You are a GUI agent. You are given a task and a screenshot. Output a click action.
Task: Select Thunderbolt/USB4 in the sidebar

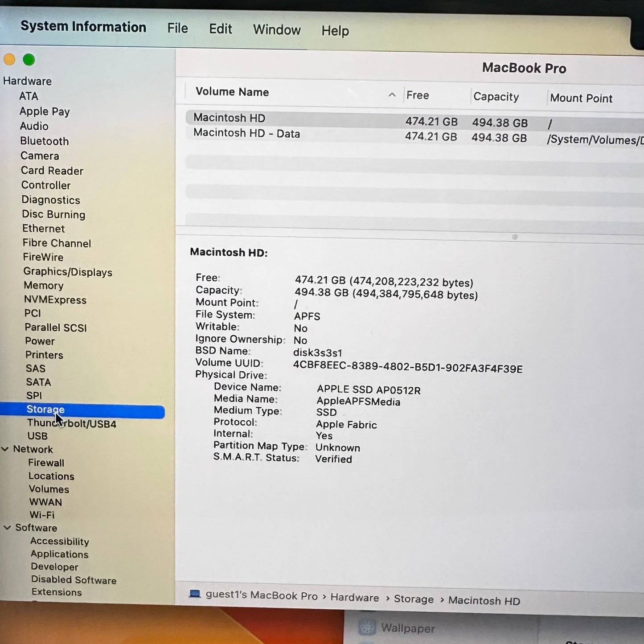click(x=72, y=423)
